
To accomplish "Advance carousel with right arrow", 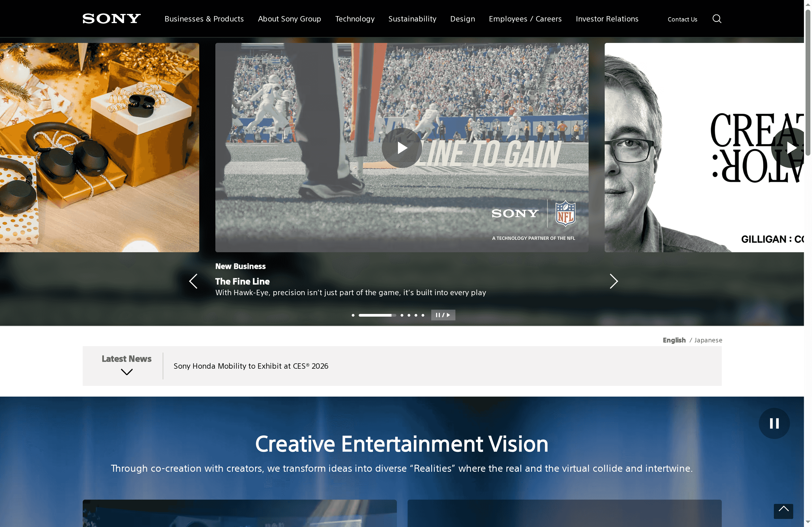I will [614, 281].
